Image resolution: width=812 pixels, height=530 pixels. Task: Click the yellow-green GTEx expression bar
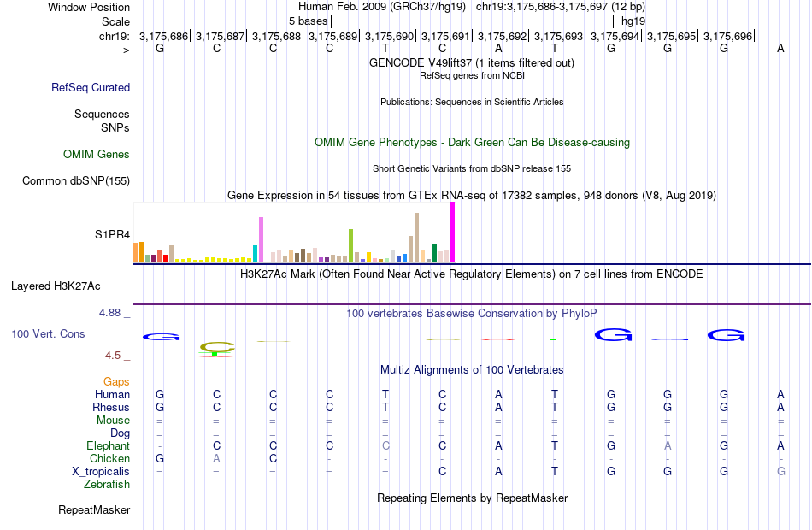tap(350, 246)
